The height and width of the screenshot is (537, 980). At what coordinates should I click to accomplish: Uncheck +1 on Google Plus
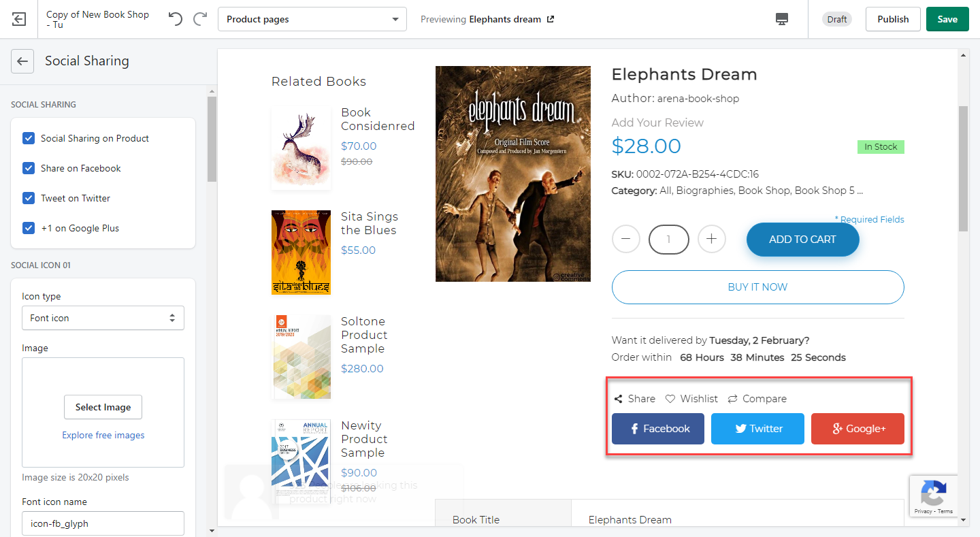tap(29, 228)
